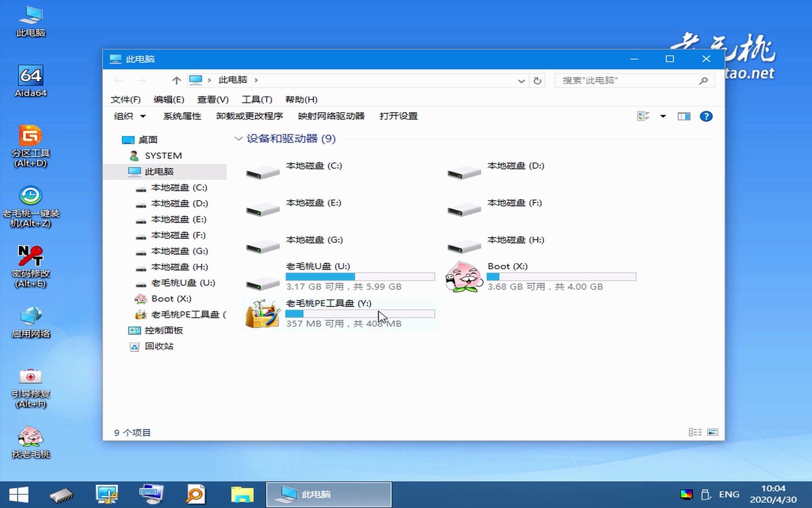Viewport: 812px width, 508px height.
Task: Click the ENG language indicator
Action: coord(729,494)
